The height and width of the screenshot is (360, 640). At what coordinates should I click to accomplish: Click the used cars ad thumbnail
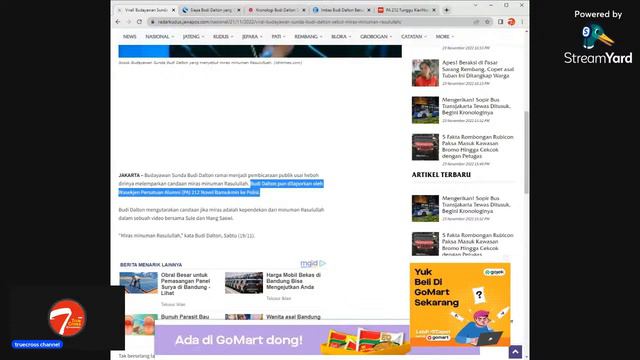[x=244, y=283]
